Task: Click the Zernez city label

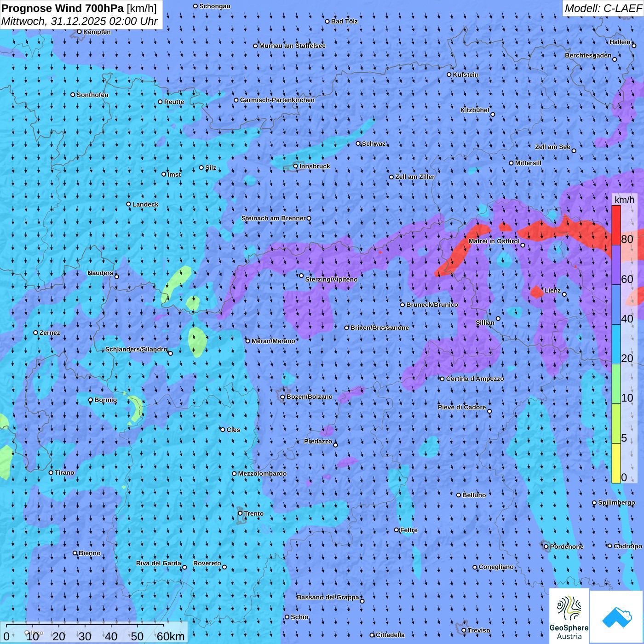Action: coord(50,333)
